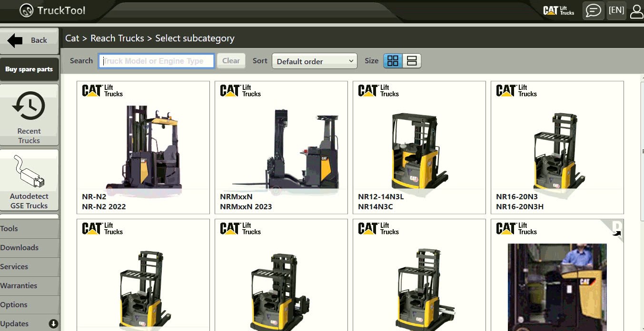Viewport: 644px width, 331px height.
Task: Click CAT logo on NRMxxN card
Action: click(240, 90)
